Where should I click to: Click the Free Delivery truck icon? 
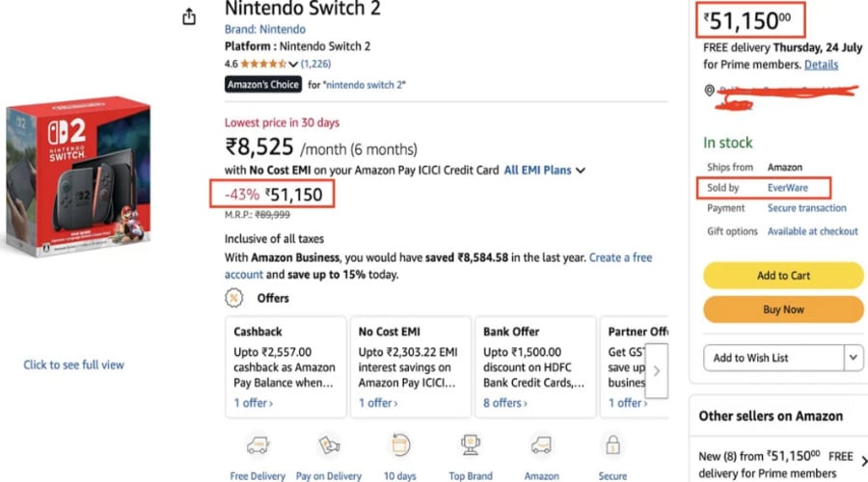(258, 444)
